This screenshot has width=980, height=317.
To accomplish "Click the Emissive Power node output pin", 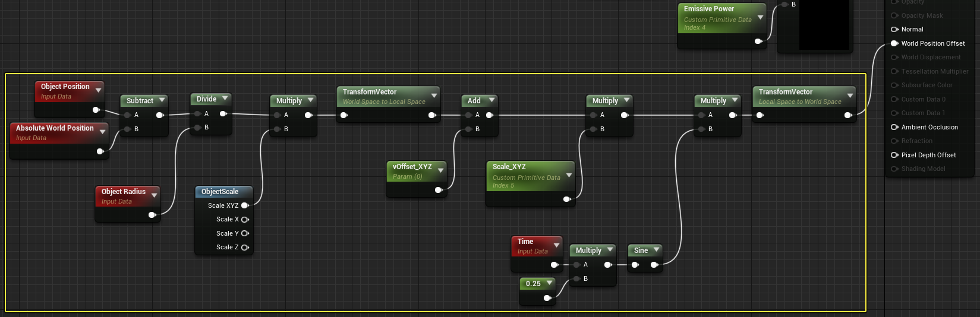I will [x=758, y=41].
